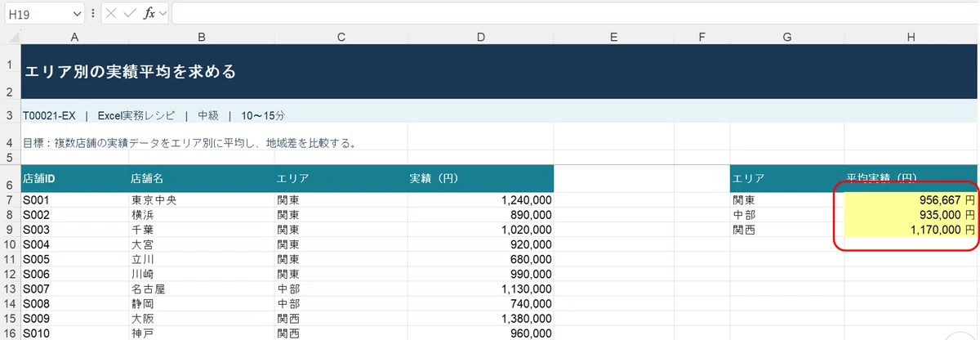The width and height of the screenshot is (980, 340).
Task: Select cell 千葉
Action: click(202, 229)
